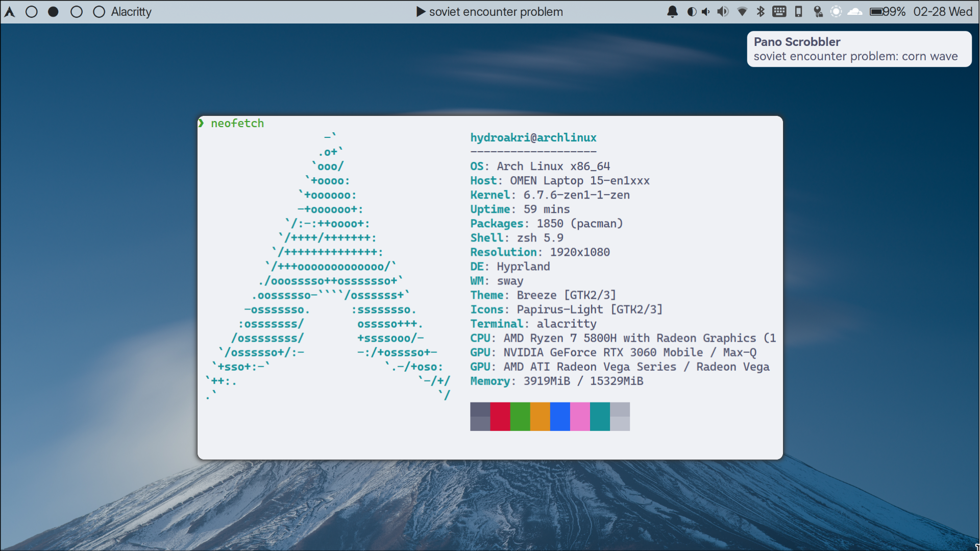This screenshot has width=980, height=551.
Task: Click the Resolution: 1920x1080 line
Action: coord(540,252)
